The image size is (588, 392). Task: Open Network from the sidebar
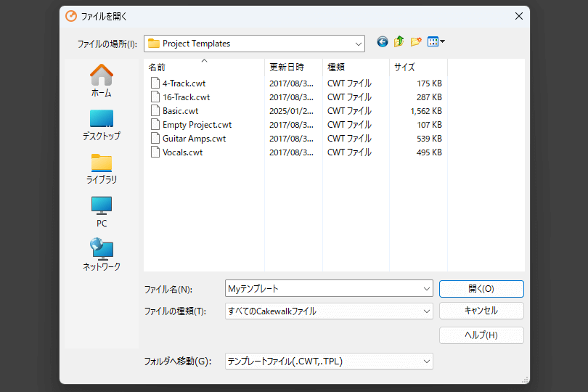click(102, 255)
